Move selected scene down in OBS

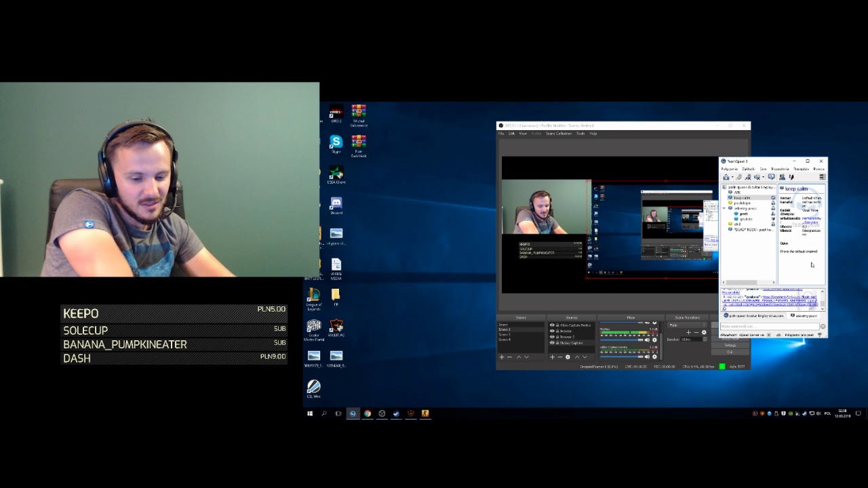(527, 357)
